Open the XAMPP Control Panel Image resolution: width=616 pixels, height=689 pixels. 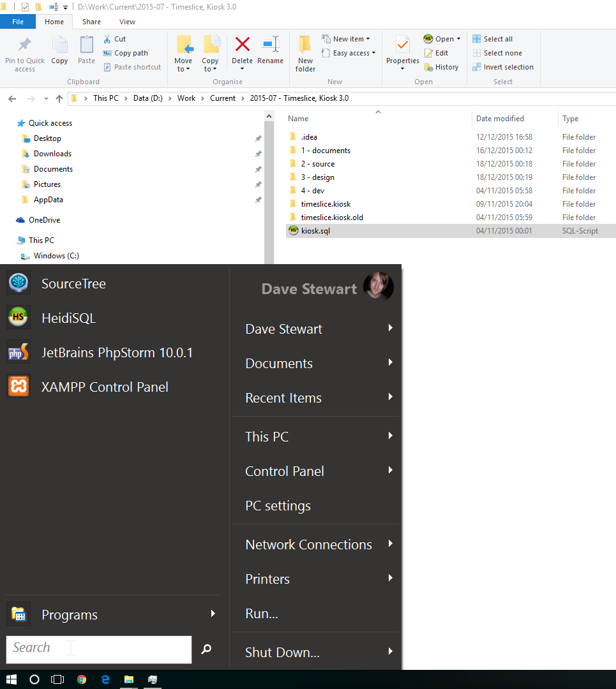105,387
